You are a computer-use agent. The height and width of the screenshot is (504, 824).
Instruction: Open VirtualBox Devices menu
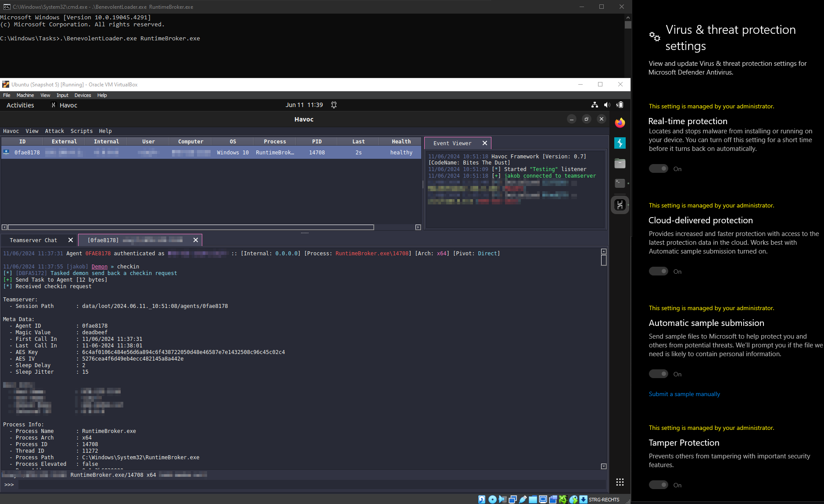82,95
